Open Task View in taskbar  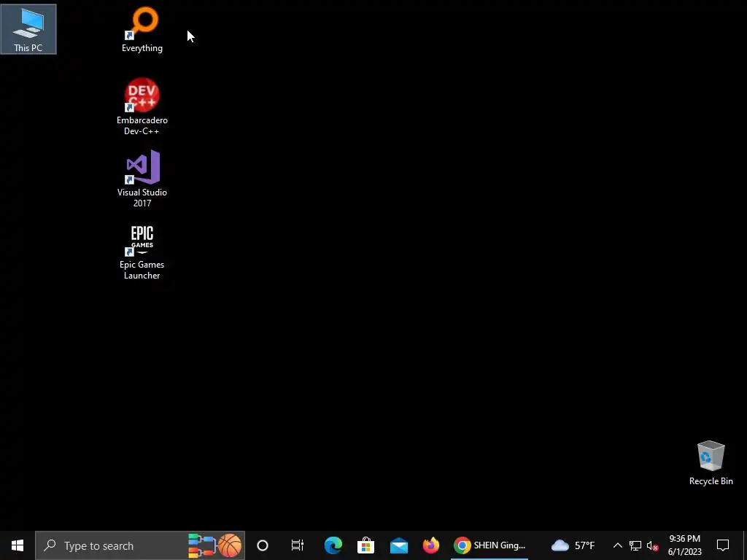[x=298, y=545]
